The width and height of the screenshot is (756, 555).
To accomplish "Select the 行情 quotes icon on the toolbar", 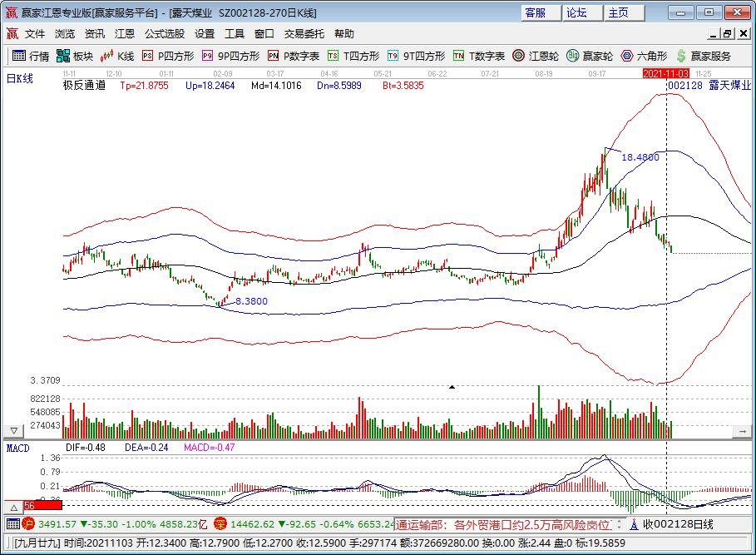I will (x=29, y=57).
